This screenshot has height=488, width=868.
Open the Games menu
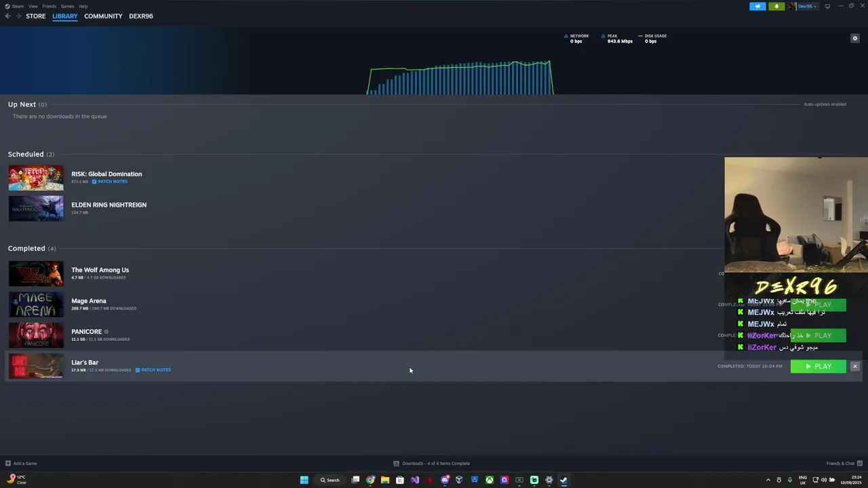click(67, 6)
